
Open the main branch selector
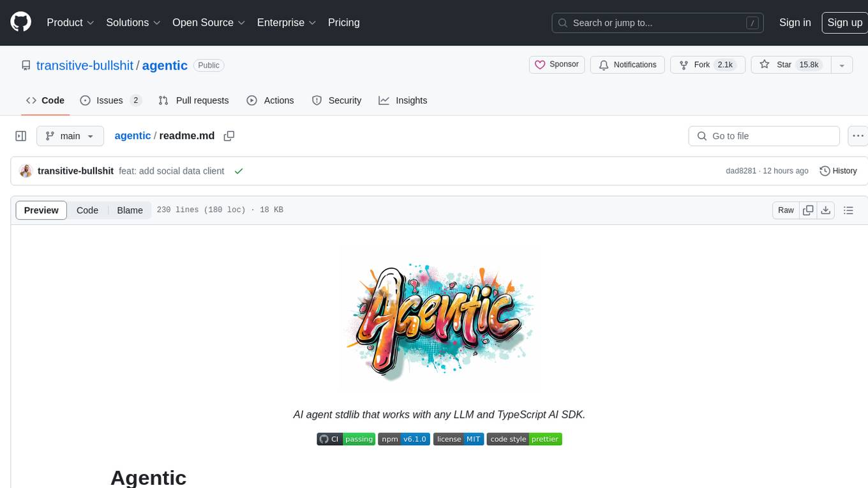click(70, 136)
